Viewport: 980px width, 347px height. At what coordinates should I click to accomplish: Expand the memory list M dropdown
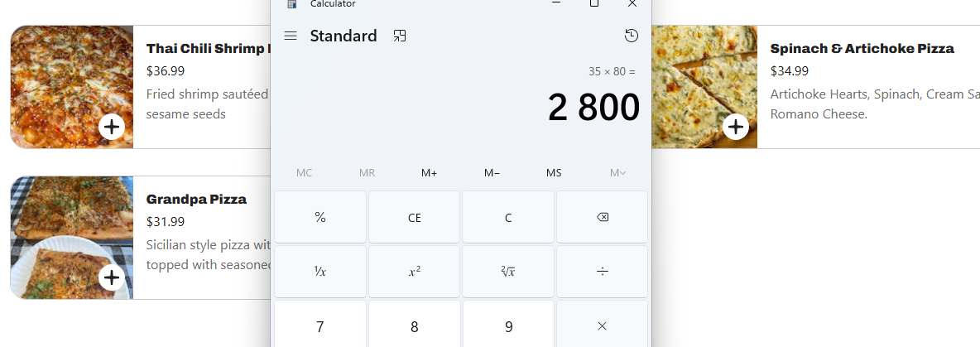(x=617, y=172)
